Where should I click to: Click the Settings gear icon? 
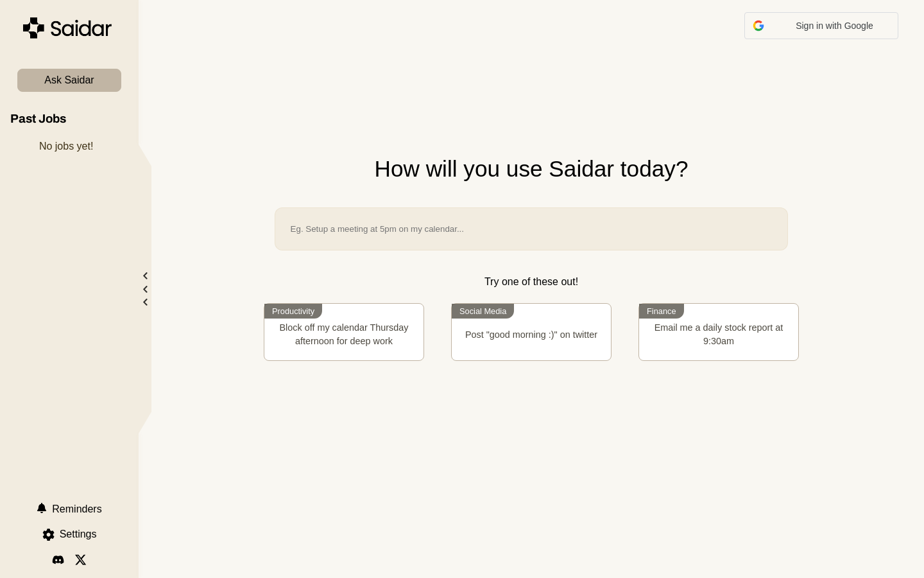[x=49, y=534]
